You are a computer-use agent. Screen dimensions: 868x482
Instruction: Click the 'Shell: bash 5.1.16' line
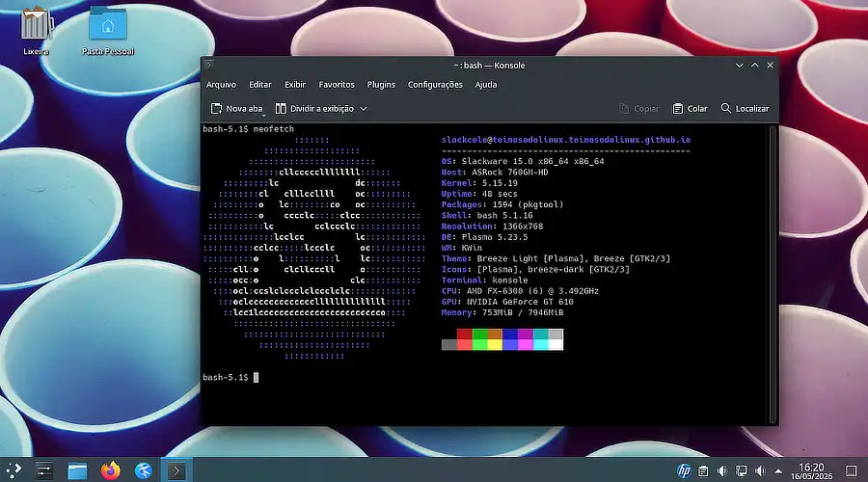pyautogui.click(x=487, y=215)
